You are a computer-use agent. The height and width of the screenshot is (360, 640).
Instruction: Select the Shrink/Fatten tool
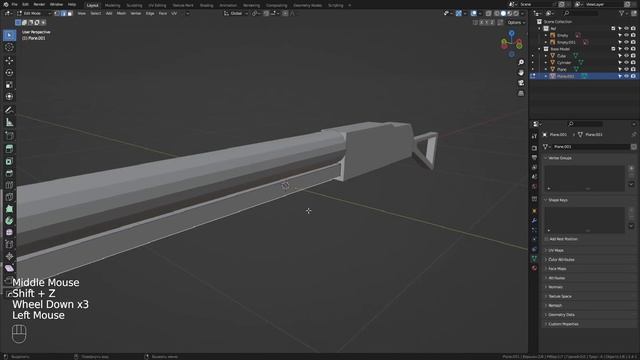pos(9,256)
